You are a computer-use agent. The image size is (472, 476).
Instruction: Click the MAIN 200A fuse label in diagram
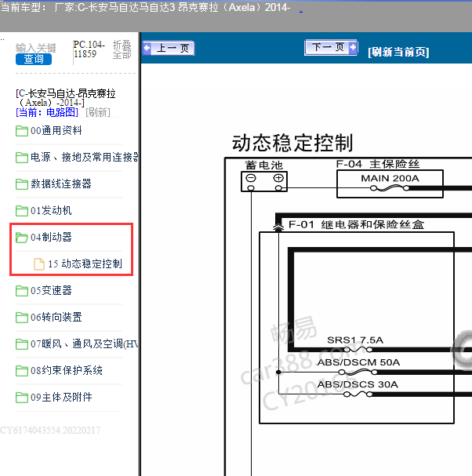pyautogui.click(x=390, y=178)
